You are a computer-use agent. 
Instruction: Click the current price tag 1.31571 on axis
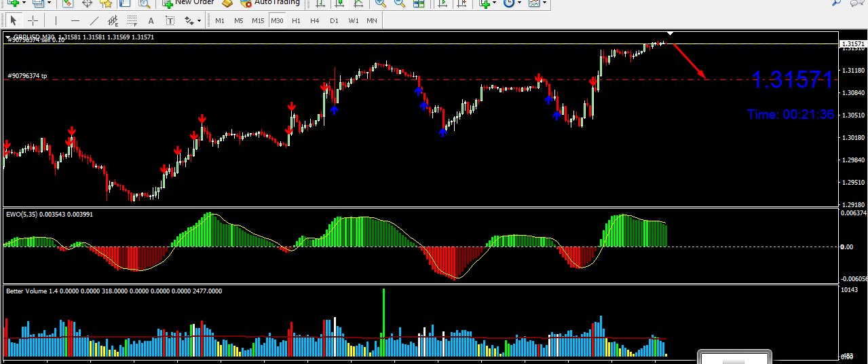(853, 45)
